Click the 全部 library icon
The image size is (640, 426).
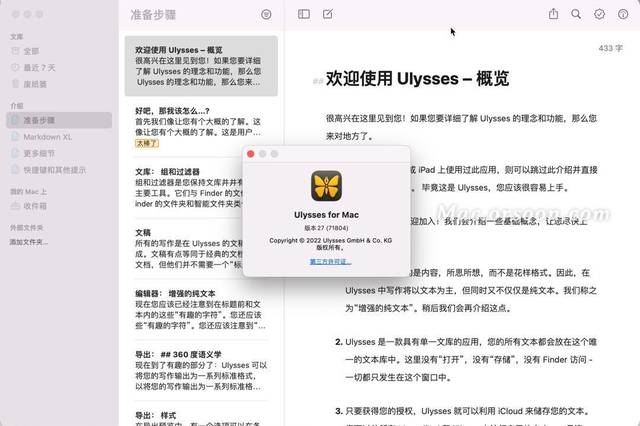click(15, 51)
